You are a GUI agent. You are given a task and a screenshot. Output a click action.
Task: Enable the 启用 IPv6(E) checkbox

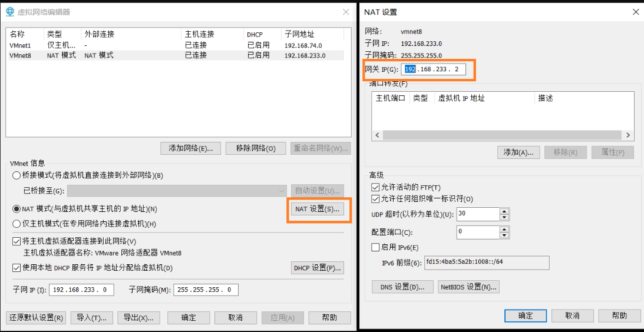point(375,247)
